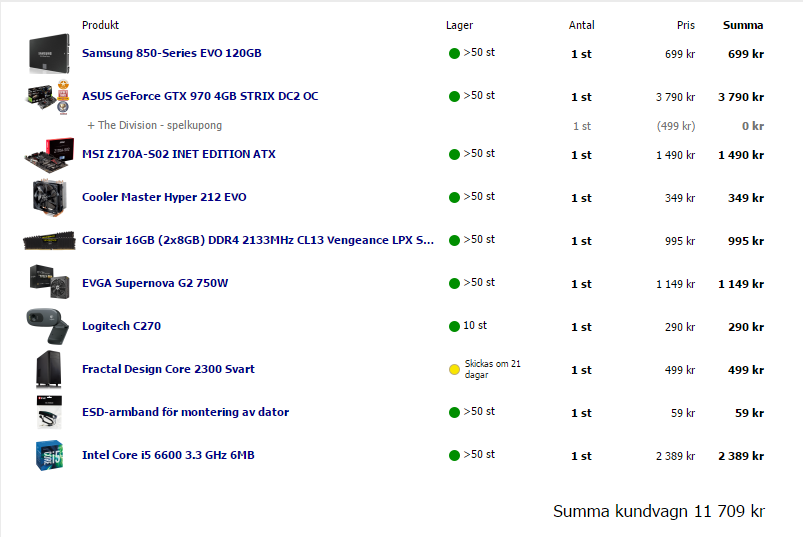Image resolution: width=803 pixels, height=537 pixels.
Task: Click the '0 kr' coupon sum
Action: tap(753, 126)
